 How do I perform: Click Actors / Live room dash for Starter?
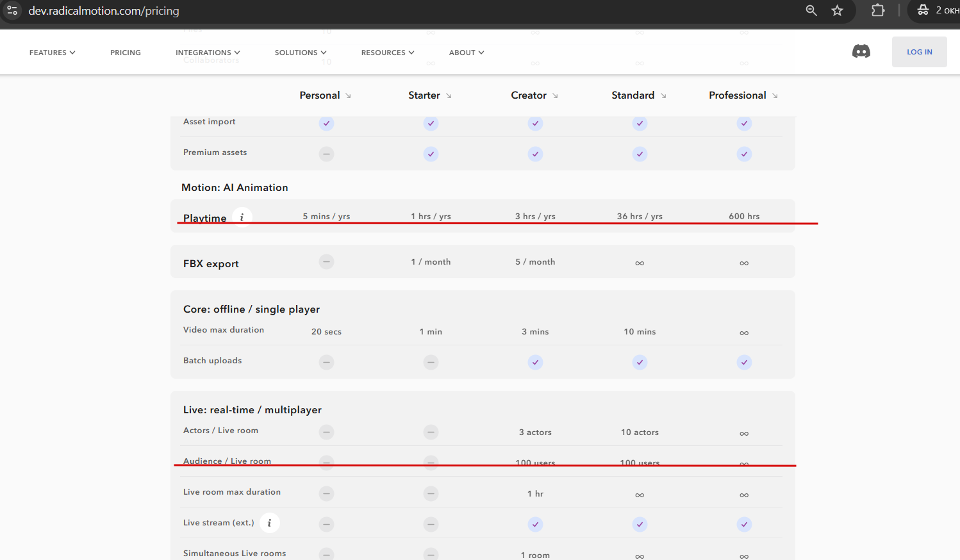[x=431, y=432]
